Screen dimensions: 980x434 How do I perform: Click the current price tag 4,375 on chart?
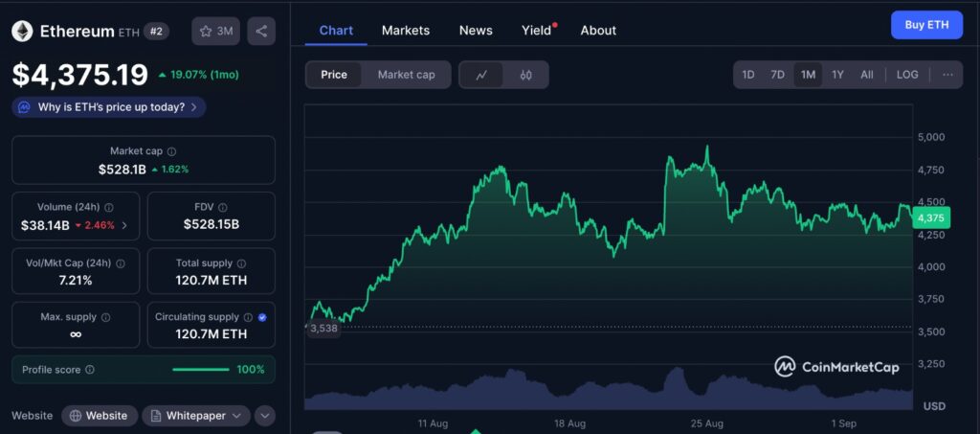click(931, 217)
